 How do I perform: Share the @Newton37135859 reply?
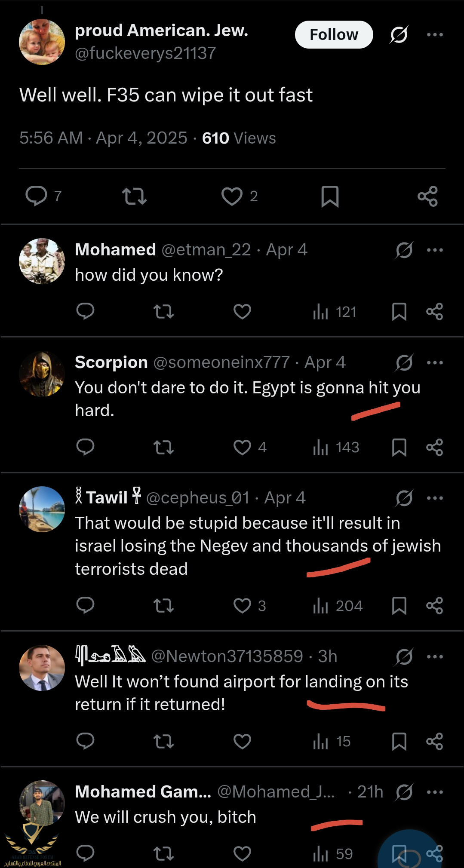[x=434, y=741]
